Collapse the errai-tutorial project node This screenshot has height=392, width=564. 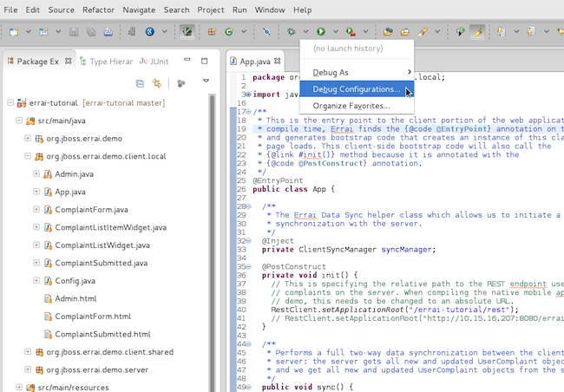click(x=10, y=103)
